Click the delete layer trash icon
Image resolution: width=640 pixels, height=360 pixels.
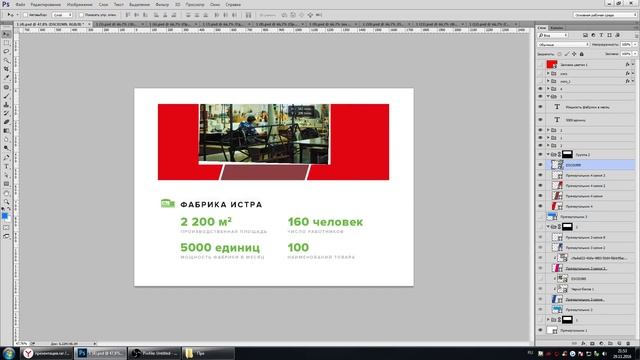coord(628,344)
